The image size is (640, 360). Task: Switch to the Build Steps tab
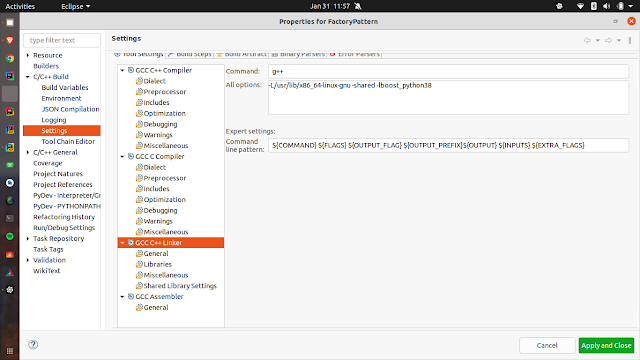190,54
